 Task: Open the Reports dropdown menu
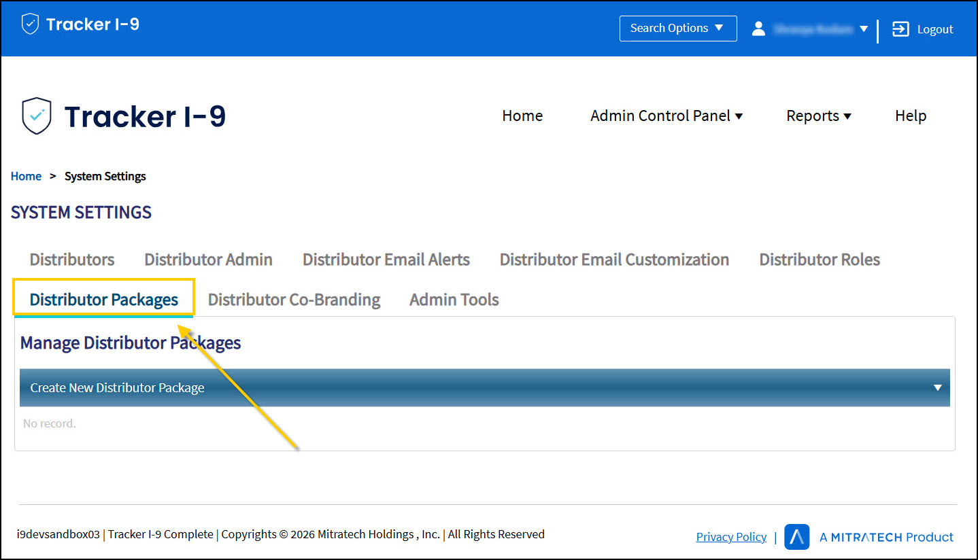tap(818, 116)
